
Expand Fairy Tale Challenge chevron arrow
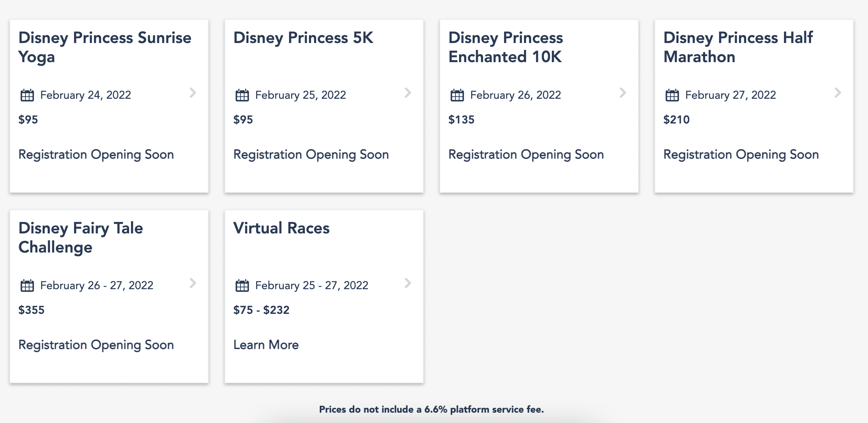coord(193,283)
